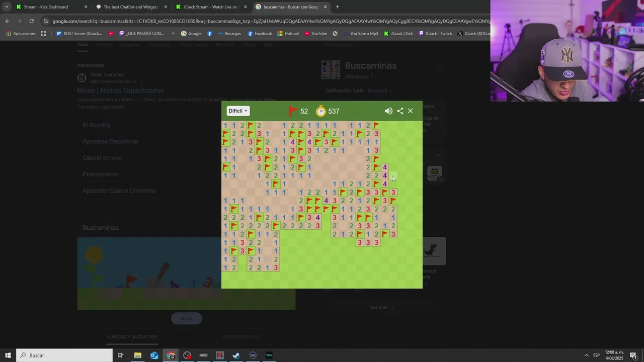Open the Apuestas Deportivas sitelink
644x362 pixels.
click(x=110, y=141)
